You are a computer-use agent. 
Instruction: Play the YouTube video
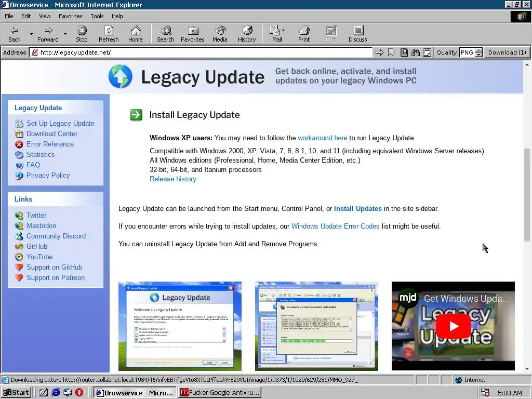[453, 326]
